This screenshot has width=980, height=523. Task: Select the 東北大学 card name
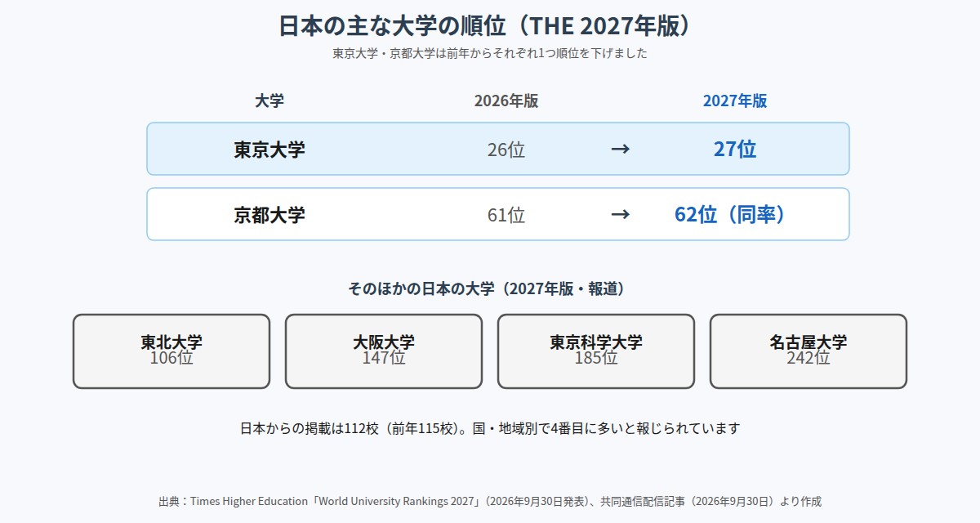click(171, 342)
